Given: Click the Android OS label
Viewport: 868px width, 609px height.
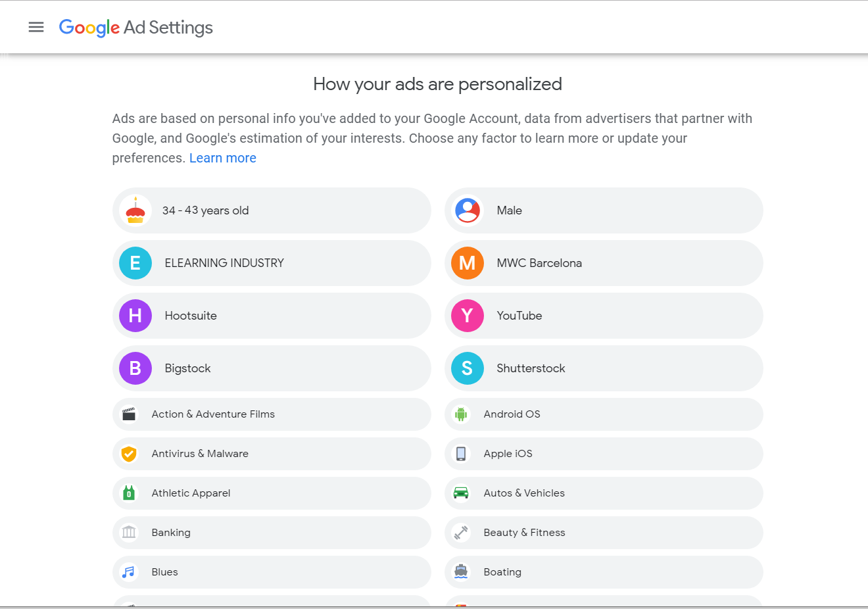Looking at the screenshot, I should [x=512, y=414].
